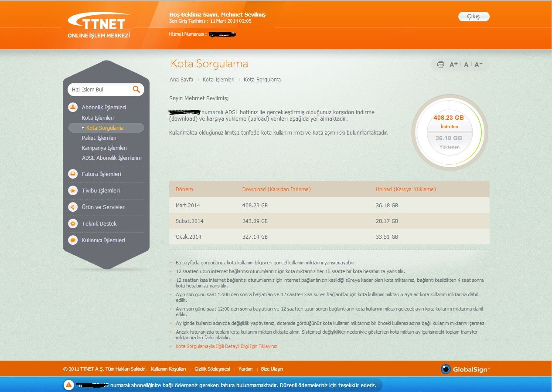This screenshot has width=552, height=392.
Task: Open Kampanya İşlemleri in sidebar
Action: click(x=104, y=148)
